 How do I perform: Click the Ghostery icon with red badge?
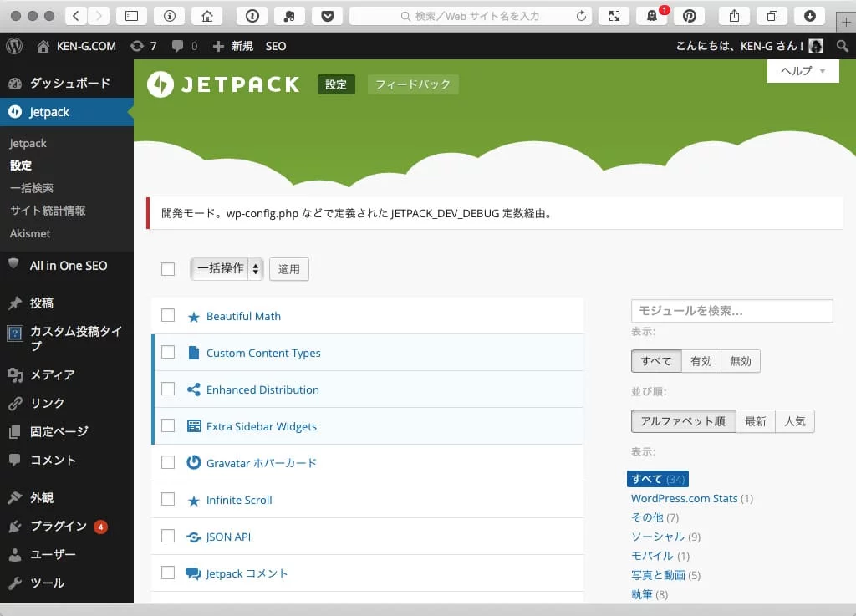click(x=652, y=16)
